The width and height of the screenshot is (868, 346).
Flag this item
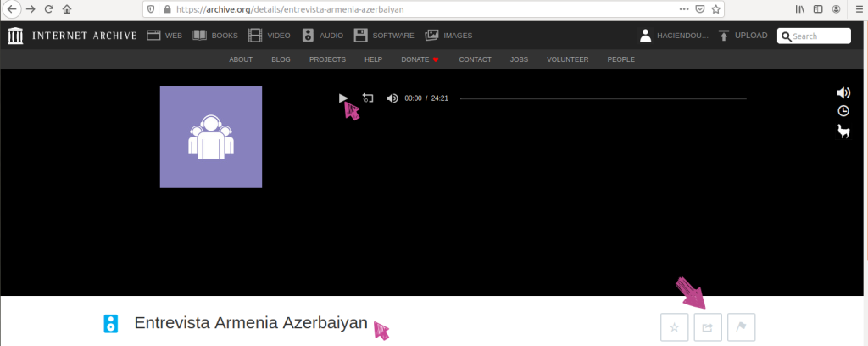[x=741, y=327]
